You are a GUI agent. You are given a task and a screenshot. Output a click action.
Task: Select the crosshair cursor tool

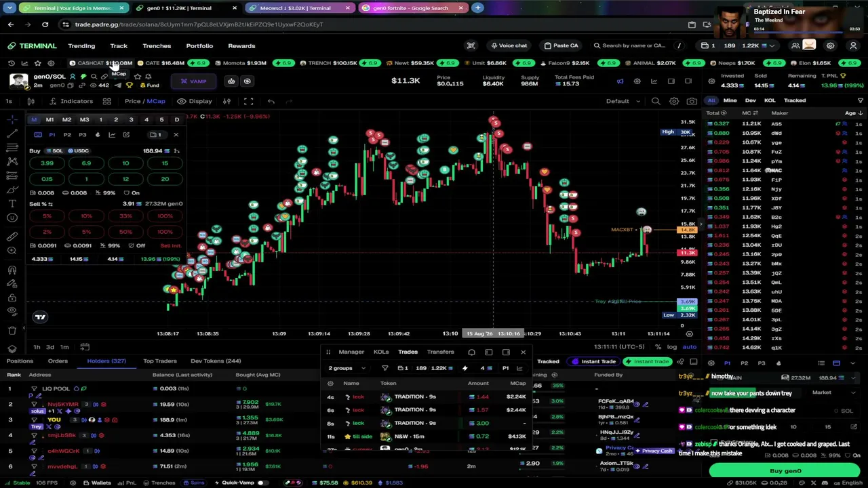12,119
